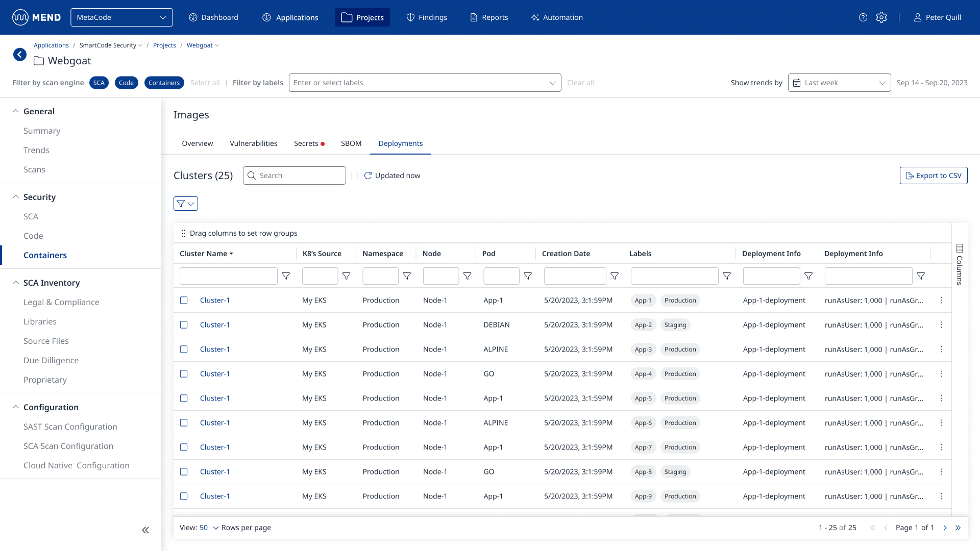The image size is (980, 551).
Task: Select the checkbox on the GO pod row
Action: (x=184, y=373)
